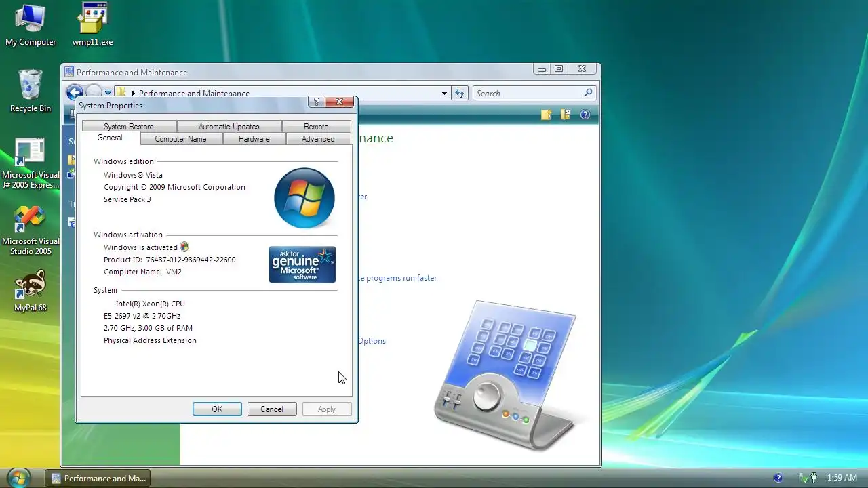Click the 'Options' link in background window

[372, 341]
